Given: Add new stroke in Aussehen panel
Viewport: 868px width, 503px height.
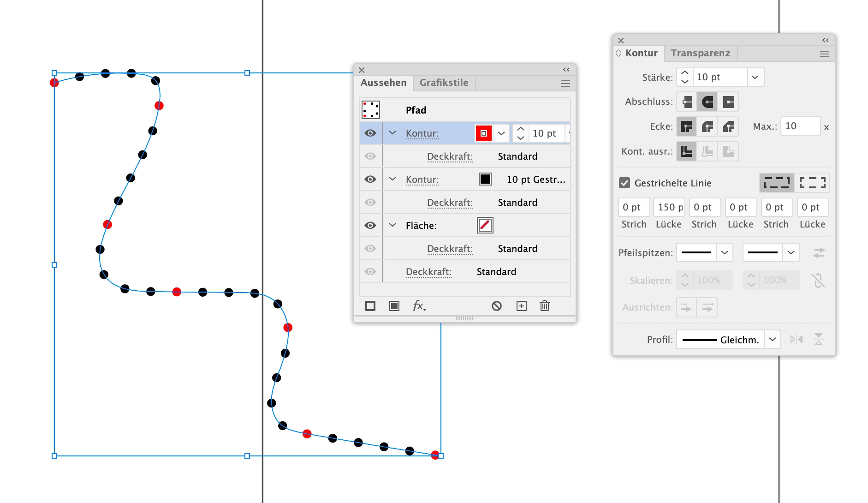Looking at the screenshot, I should 370,306.
